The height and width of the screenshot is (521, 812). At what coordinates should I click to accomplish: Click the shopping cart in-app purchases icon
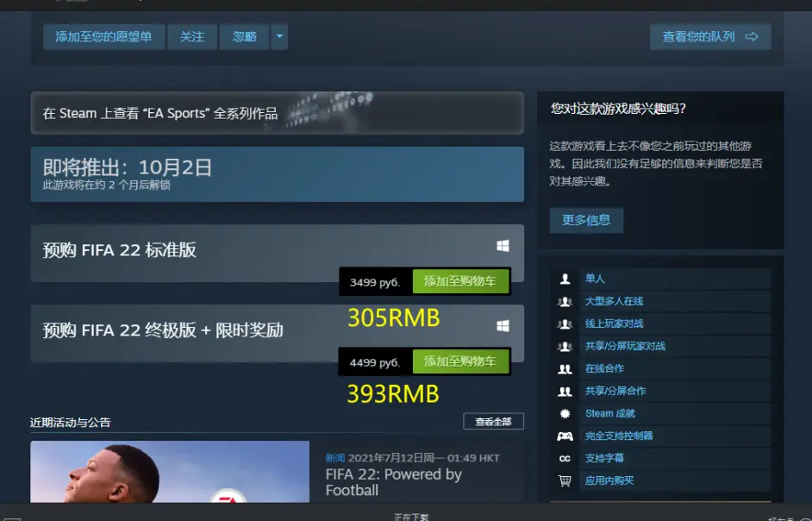pos(565,481)
